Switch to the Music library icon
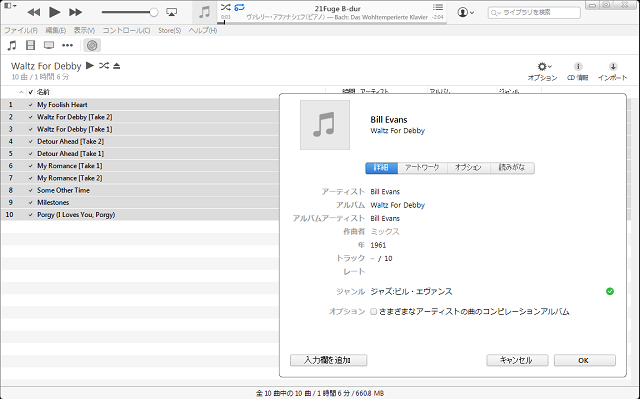Image resolution: width=640 pixels, height=399 pixels. click(x=12, y=45)
